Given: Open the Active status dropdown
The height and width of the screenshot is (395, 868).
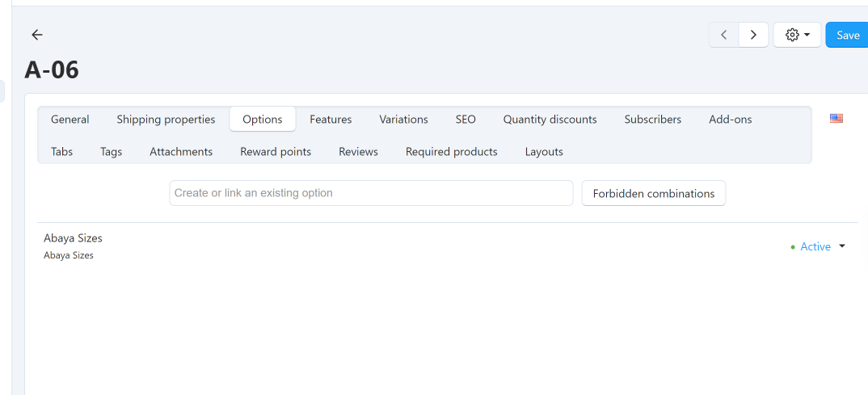Looking at the screenshot, I should 818,246.
